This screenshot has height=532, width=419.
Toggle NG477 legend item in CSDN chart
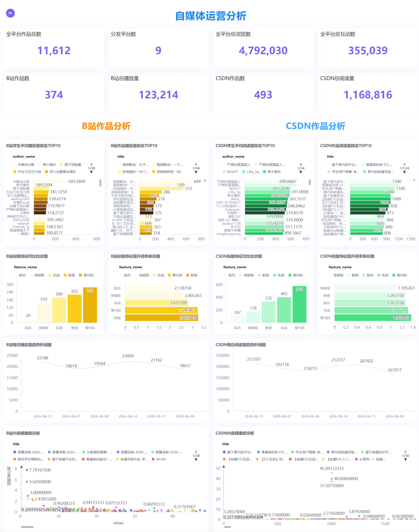click(230, 172)
